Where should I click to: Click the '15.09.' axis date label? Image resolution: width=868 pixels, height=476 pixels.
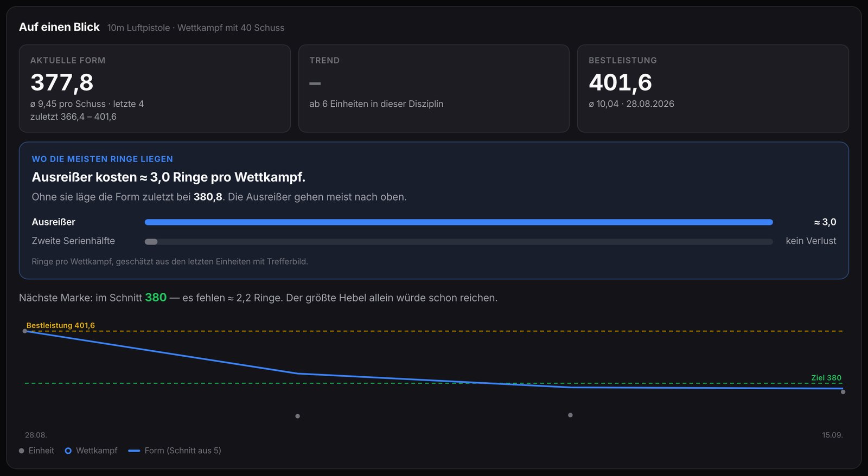(x=832, y=435)
